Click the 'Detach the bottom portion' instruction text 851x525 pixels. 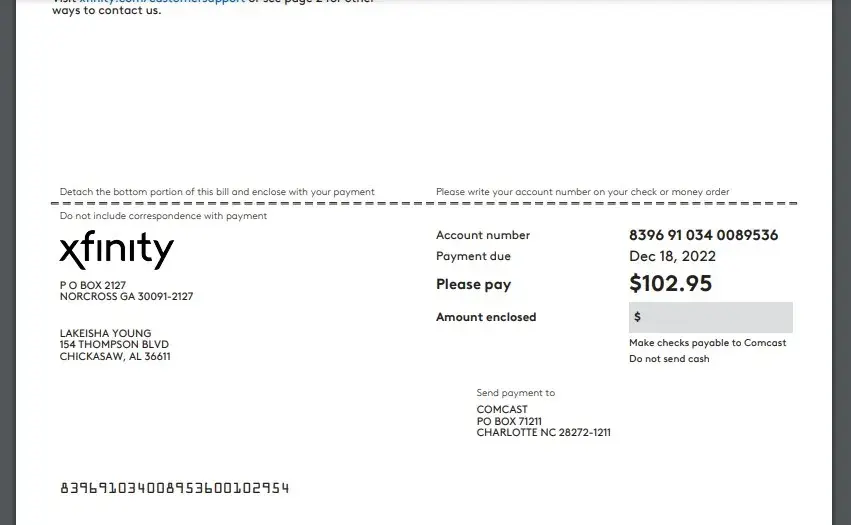[217, 192]
